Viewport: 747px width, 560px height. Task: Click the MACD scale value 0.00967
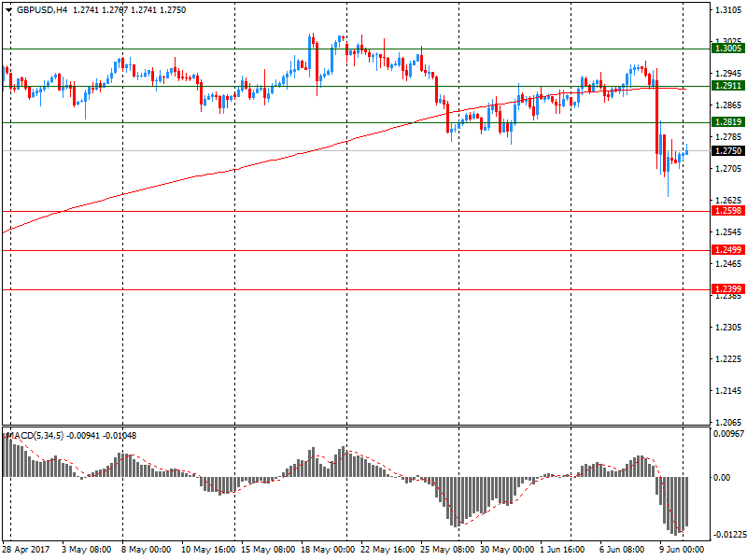click(728, 434)
